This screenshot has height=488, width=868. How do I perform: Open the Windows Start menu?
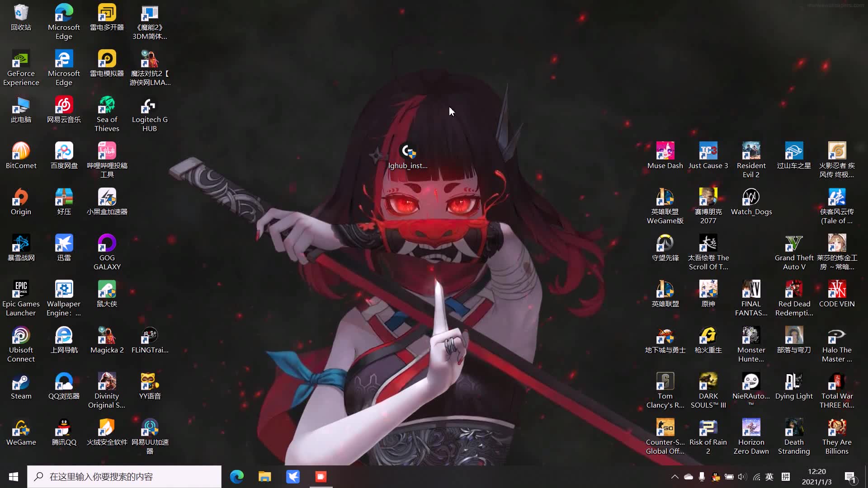[13, 477]
